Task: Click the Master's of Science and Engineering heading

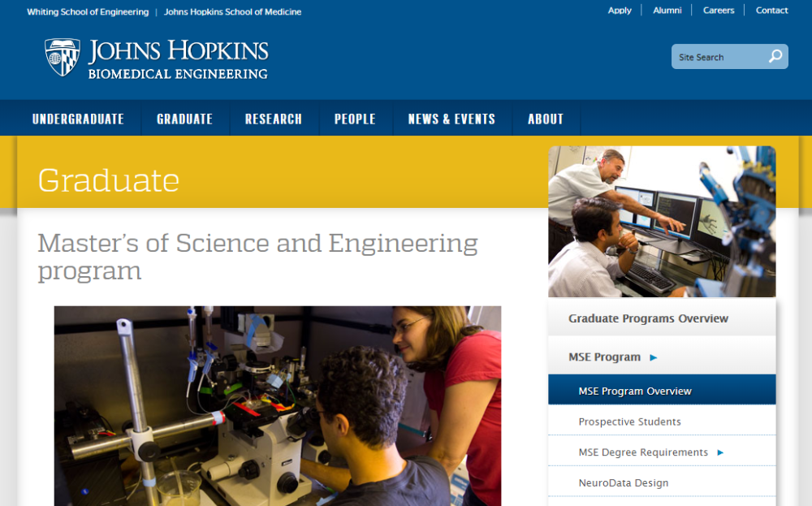Action: tap(257, 257)
